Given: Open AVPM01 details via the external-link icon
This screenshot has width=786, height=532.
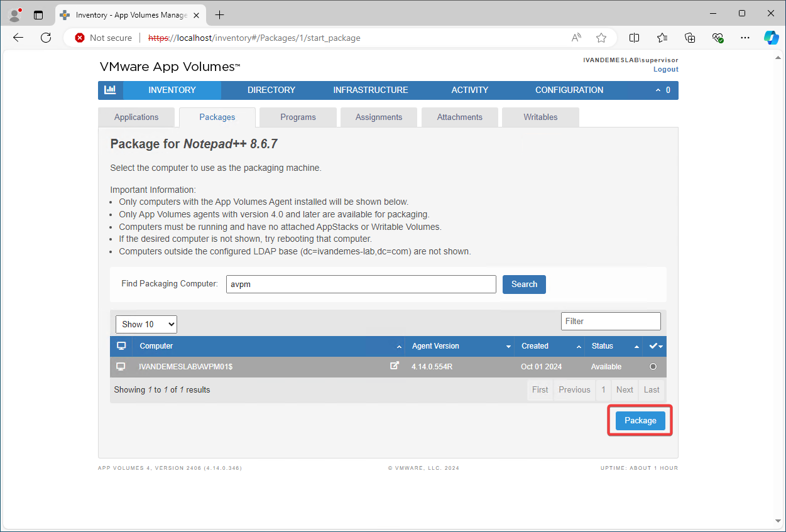Looking at the screenshot, I should click(395, 365).
